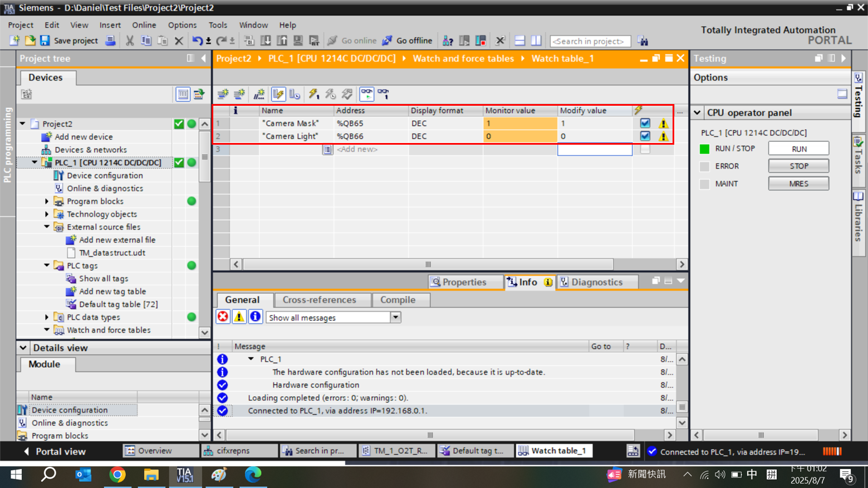Click the Monitor once glasses icon
868x488 pixels.
[x=384, y=94]
